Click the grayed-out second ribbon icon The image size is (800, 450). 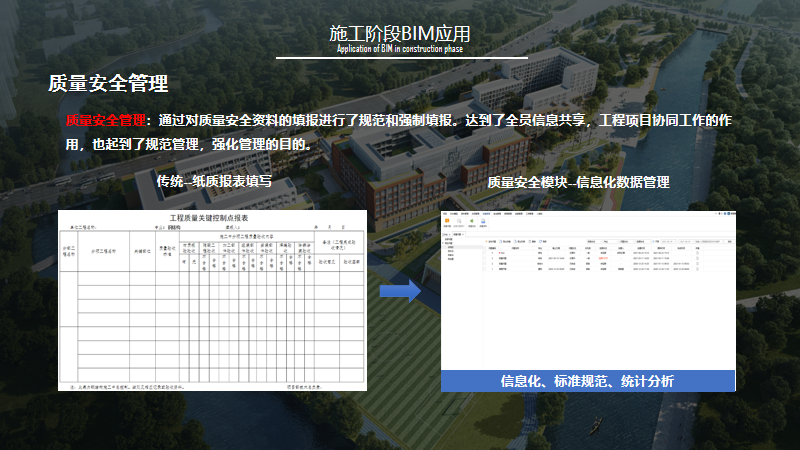458,221
